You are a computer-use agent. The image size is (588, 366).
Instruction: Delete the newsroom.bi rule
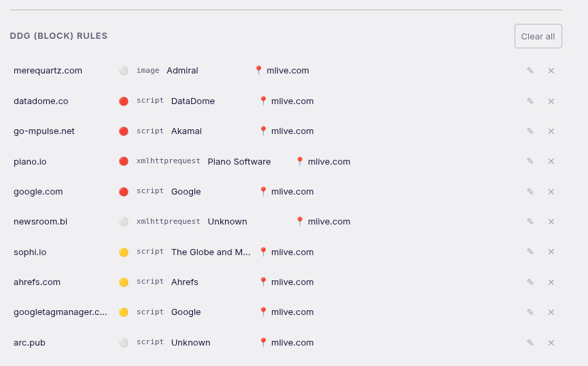point(551,222)
